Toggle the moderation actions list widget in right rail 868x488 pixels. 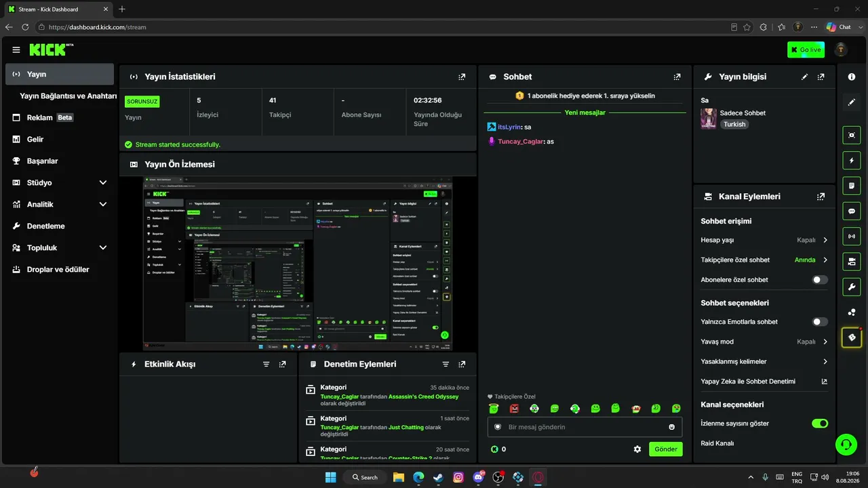tap(852, 185)
